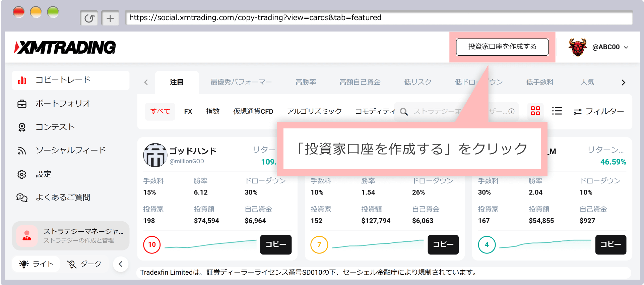Click the ストラテジーマネージャー red user icon
This screenshot has width=644, height=285.
tap(27, 236)
